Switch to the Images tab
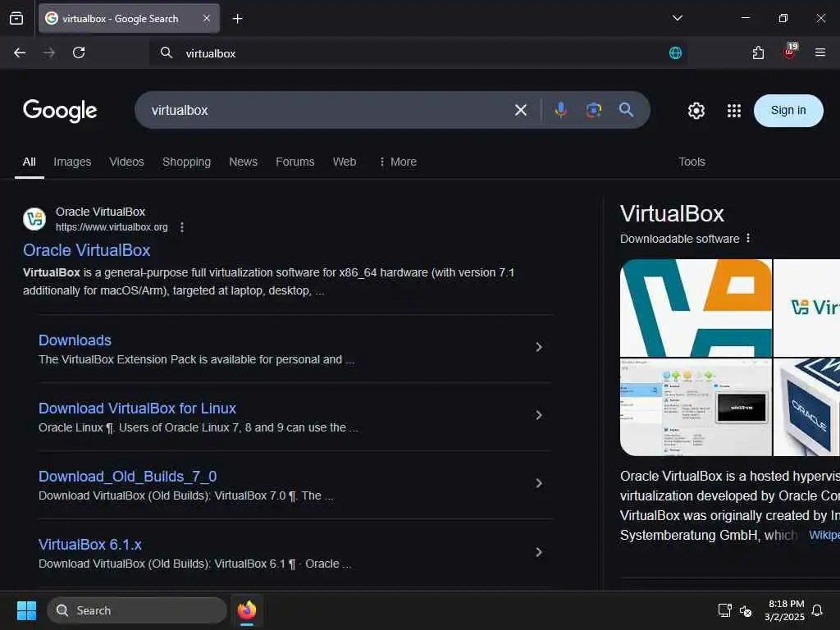This screenshot has width=840, height=630. click(x=72, y=162)
